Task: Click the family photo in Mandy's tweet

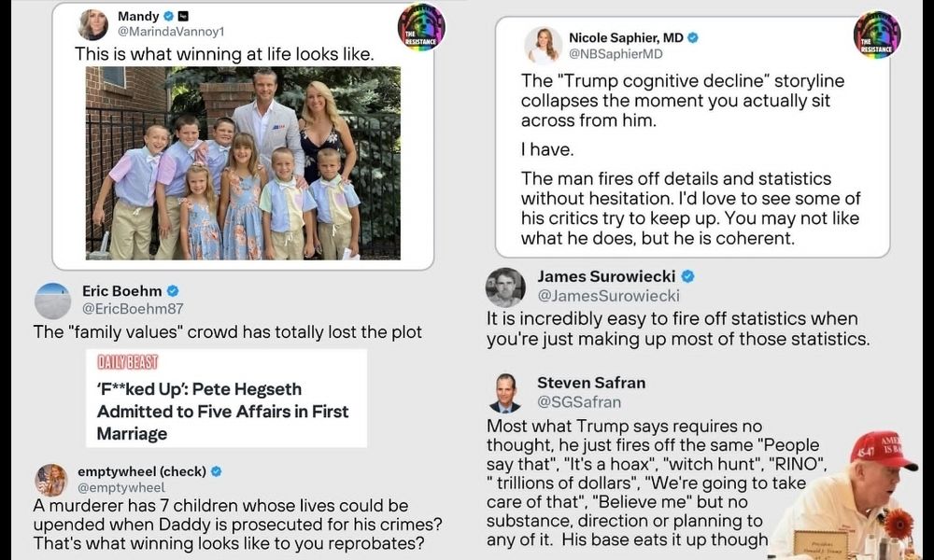Action: (x=243, y=163)
